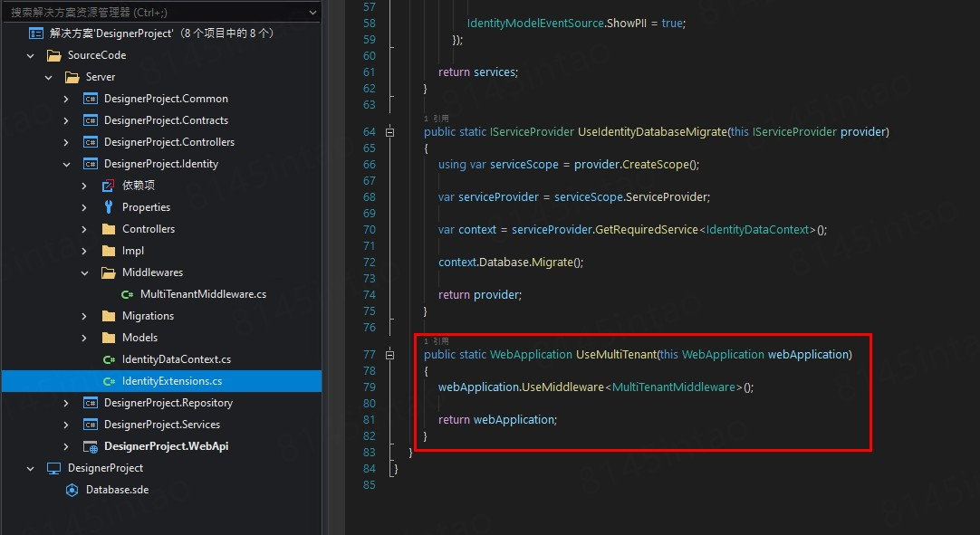Expand the DesignerProject.Services project
This screenshot has width=980, height=535.
66,425
